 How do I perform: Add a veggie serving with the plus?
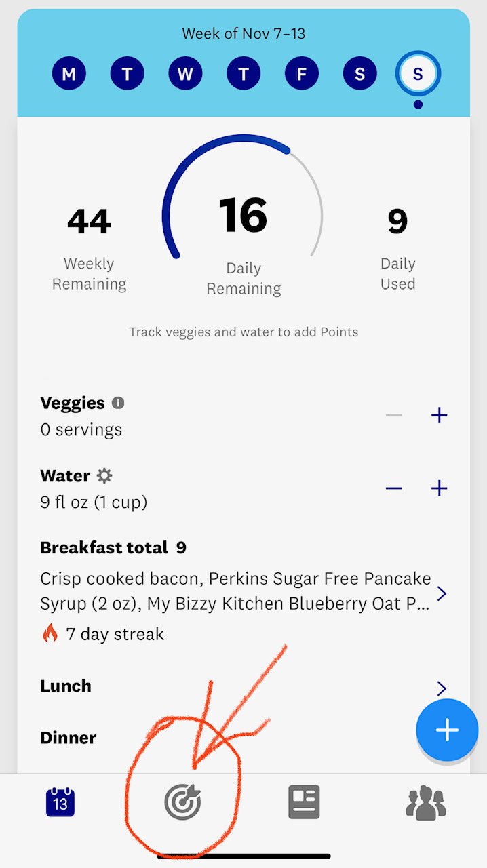click(439, 415)
